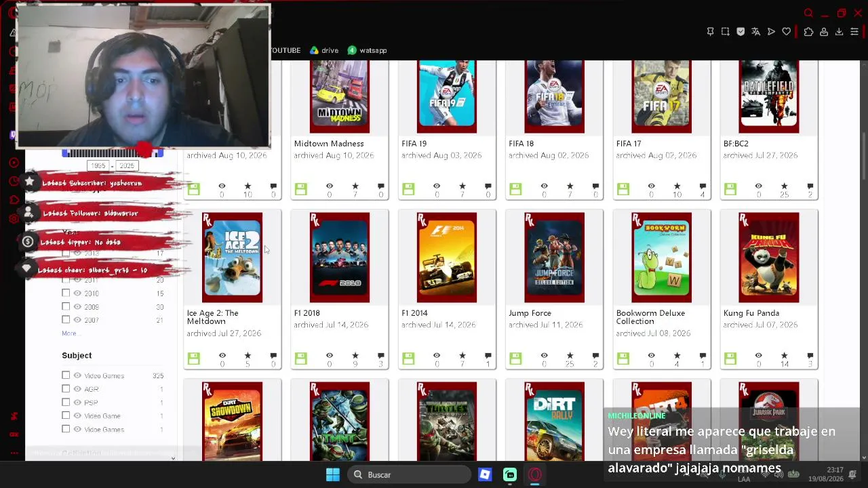Open the Opera GX icon in the taskbar
This screenshot has height=488, width=868.
pyautogui.click(x=535, y=475)
